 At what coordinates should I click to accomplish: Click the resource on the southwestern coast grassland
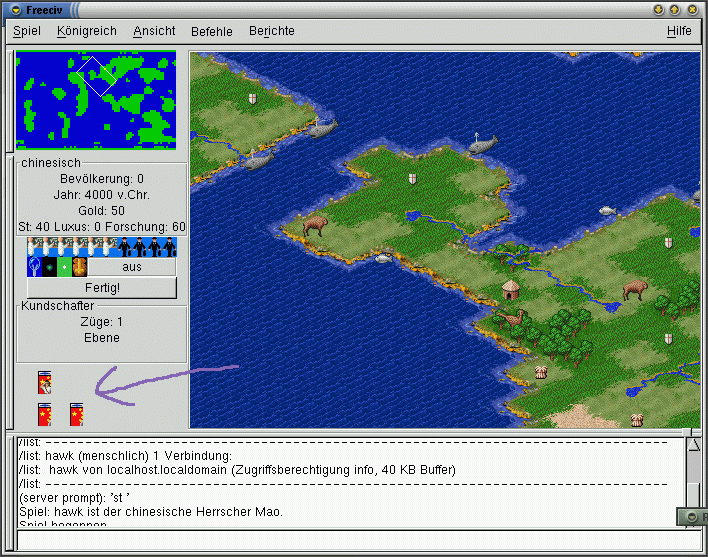click(541, 372)
